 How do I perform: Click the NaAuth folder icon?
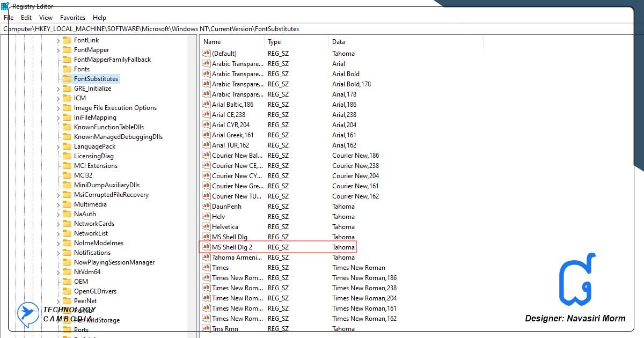67,214
